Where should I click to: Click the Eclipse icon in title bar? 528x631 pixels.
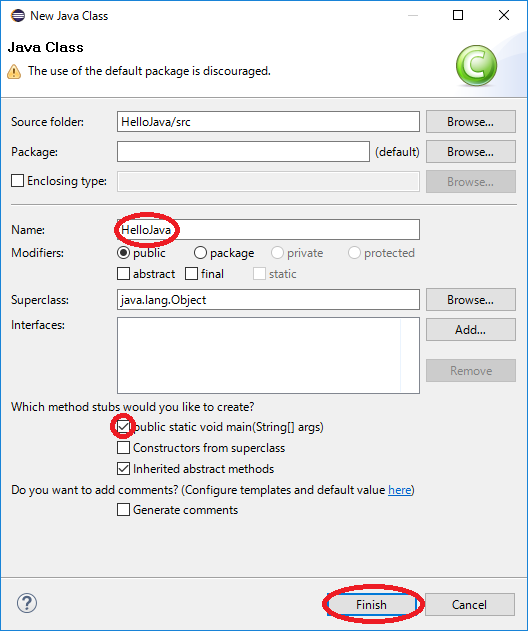click(18, 16)
